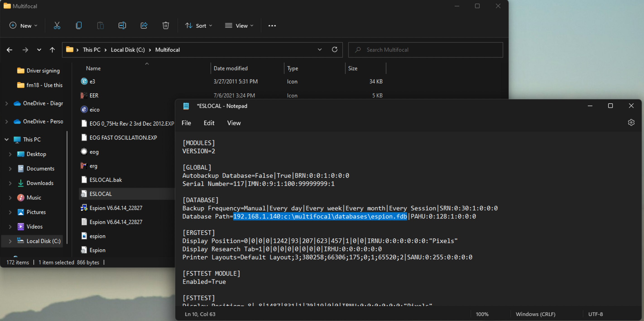Expand the Desktop tree node
Screen dimensions: 644x321
[x=10, y=154]
